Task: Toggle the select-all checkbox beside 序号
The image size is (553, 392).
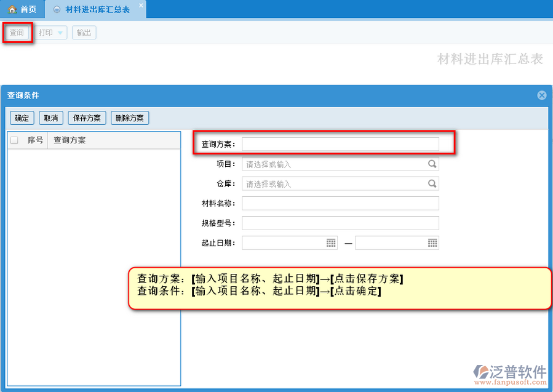Action: pyautogui.click(x=15, y=140)
